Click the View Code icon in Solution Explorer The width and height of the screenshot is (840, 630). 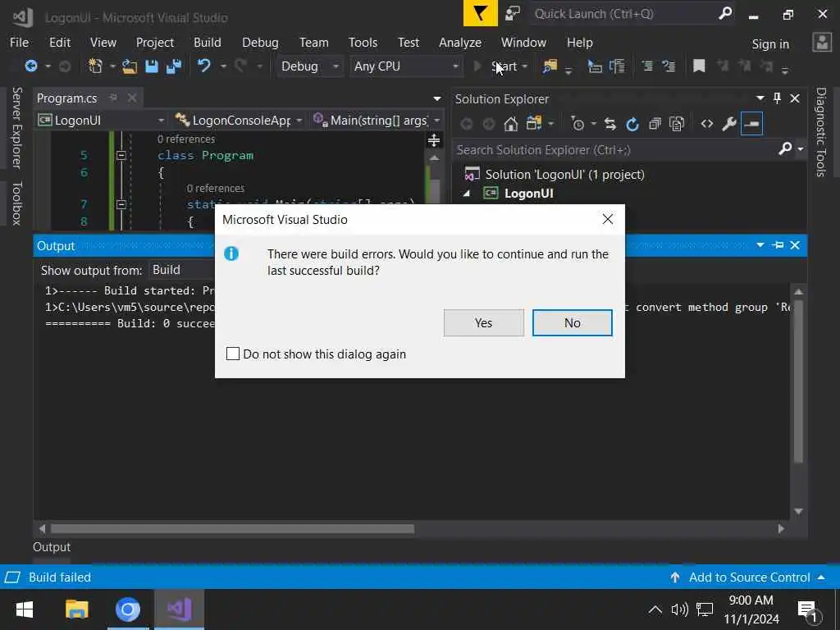pos(707,125)
